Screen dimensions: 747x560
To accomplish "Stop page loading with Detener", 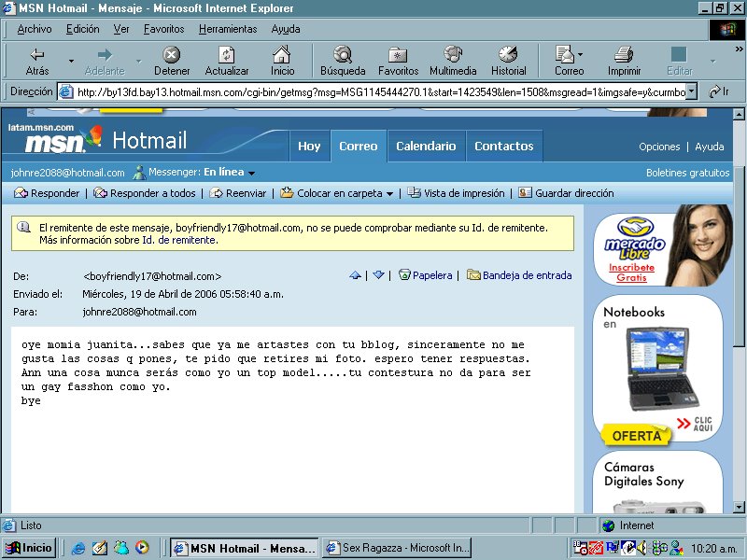I will (172, 62).
